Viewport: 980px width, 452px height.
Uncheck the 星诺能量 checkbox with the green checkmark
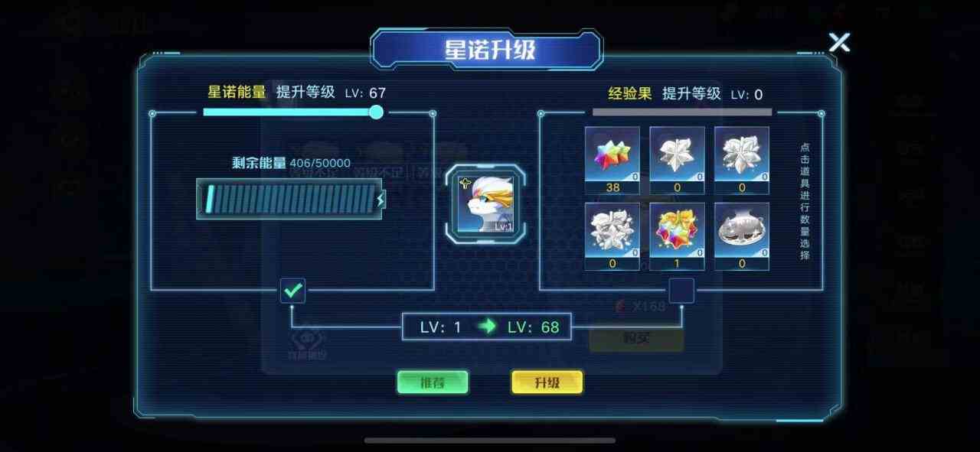(x=292, y=291)
